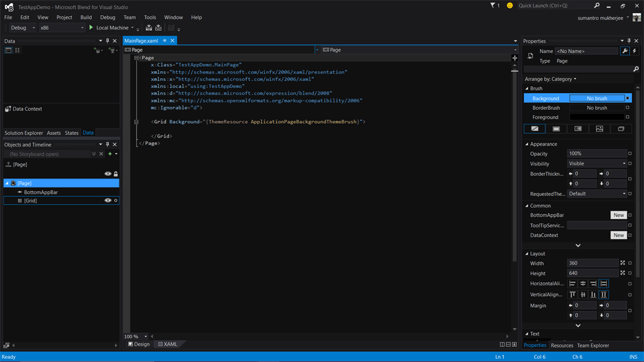Open the Visibility dropdown

pos(597,163)
